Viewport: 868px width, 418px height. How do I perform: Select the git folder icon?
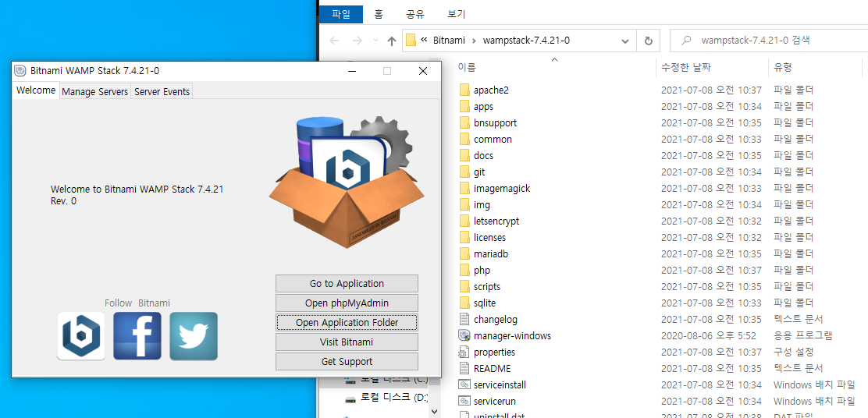tap(464, 172)
